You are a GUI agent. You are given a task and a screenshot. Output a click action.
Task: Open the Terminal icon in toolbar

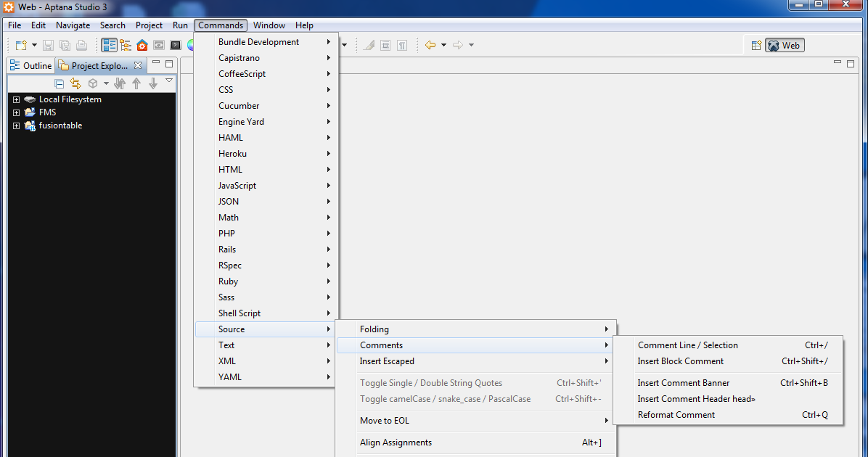click(176, 46)
